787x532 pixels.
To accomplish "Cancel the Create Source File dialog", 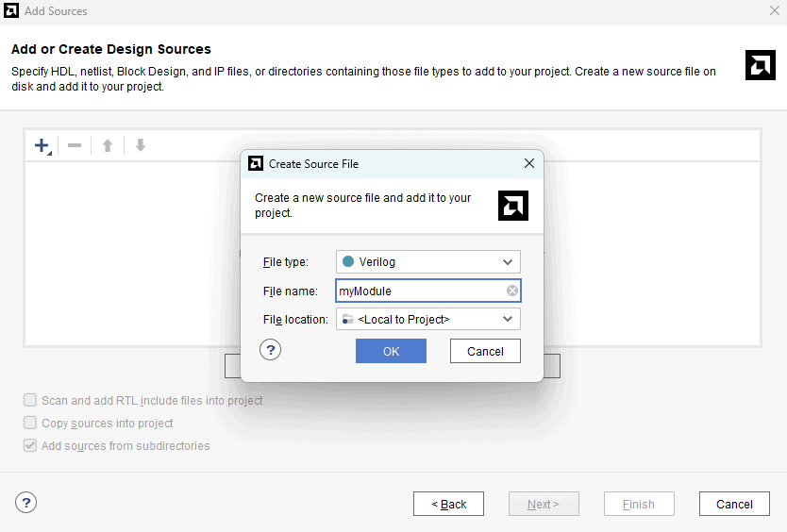I will (x=485, y=351).
